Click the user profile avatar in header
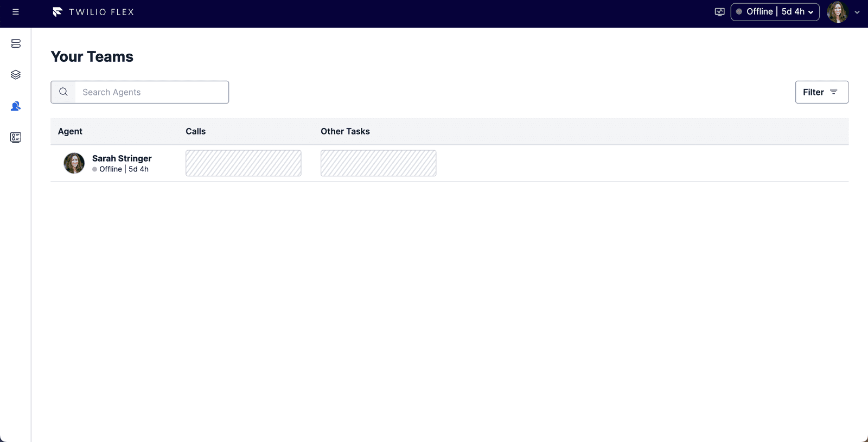 [837, 12]
